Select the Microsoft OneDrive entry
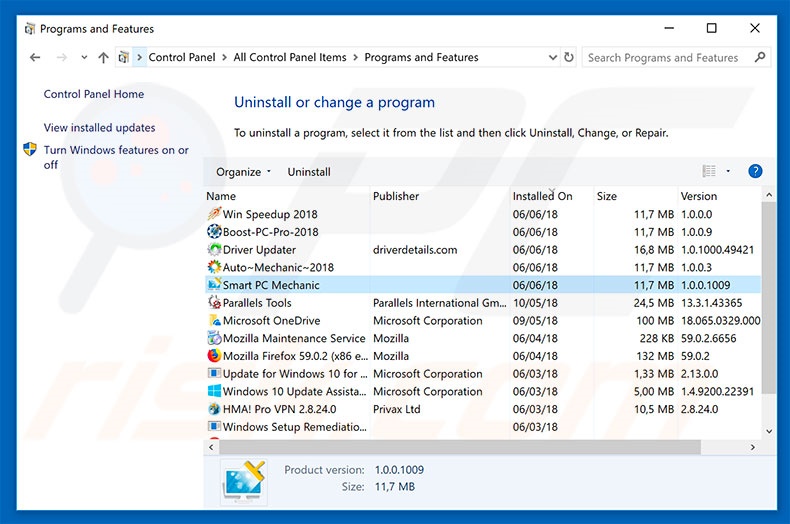Image resolution: width=790 pixels, height=524 pixels. point(483,320)
